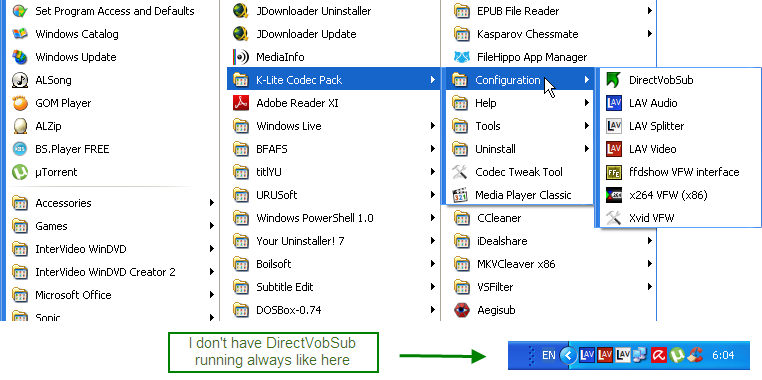Image resolution: width=762 pixels, height=380 pixels.
Task: Open the MKVCleaver x86 folder
Action: pos(549,264)
